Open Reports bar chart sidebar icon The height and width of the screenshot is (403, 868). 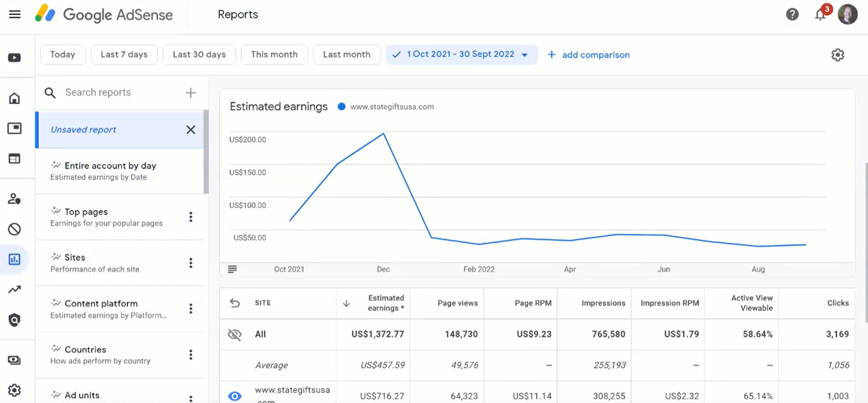tap(15, 259)
